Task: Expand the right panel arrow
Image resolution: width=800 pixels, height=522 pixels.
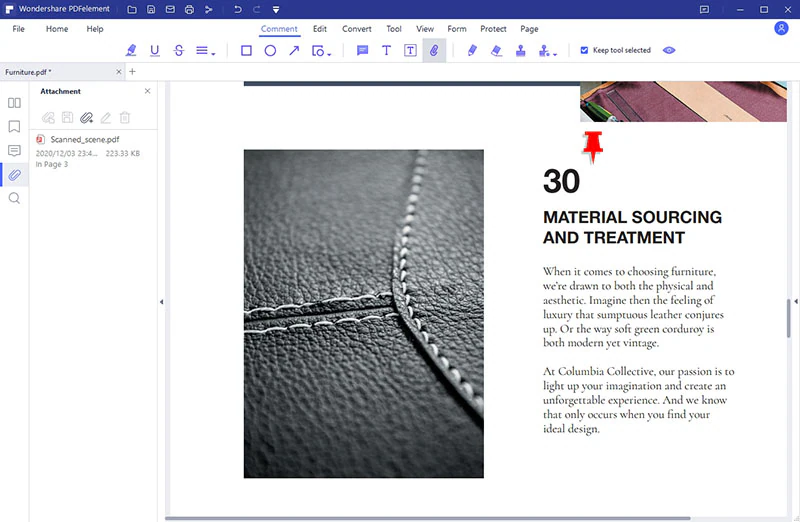Action: click(x=795, y=302)
